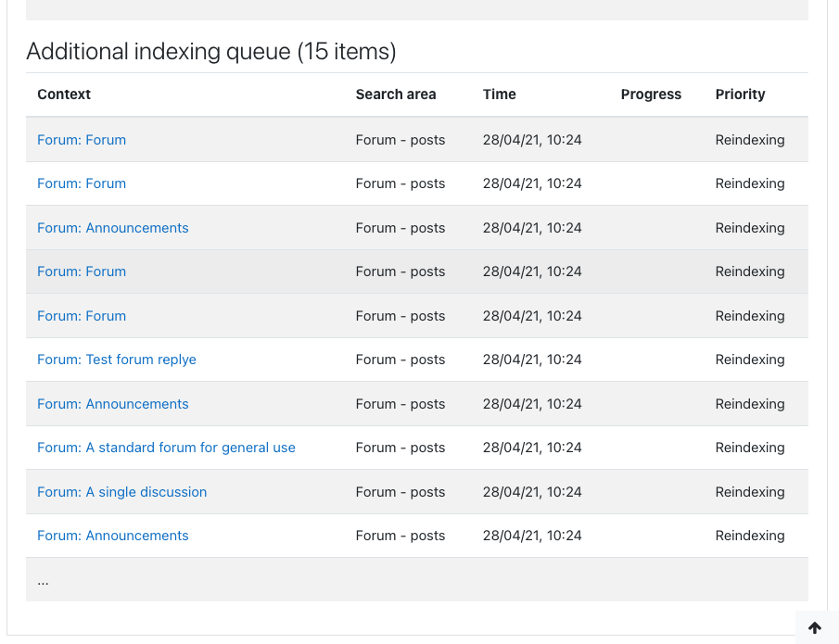839x644 pixels.
Task: Click the back to top arrow icon
Action: 814,627
